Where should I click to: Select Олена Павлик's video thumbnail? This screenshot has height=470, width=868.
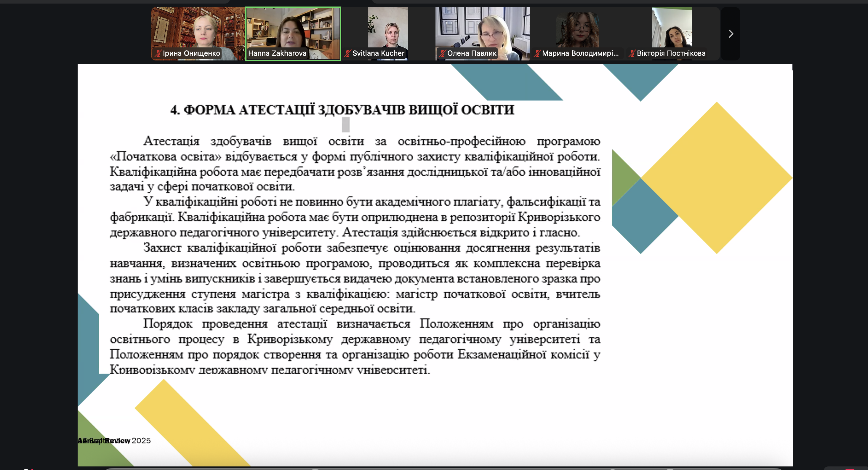(x=483, y=30)
